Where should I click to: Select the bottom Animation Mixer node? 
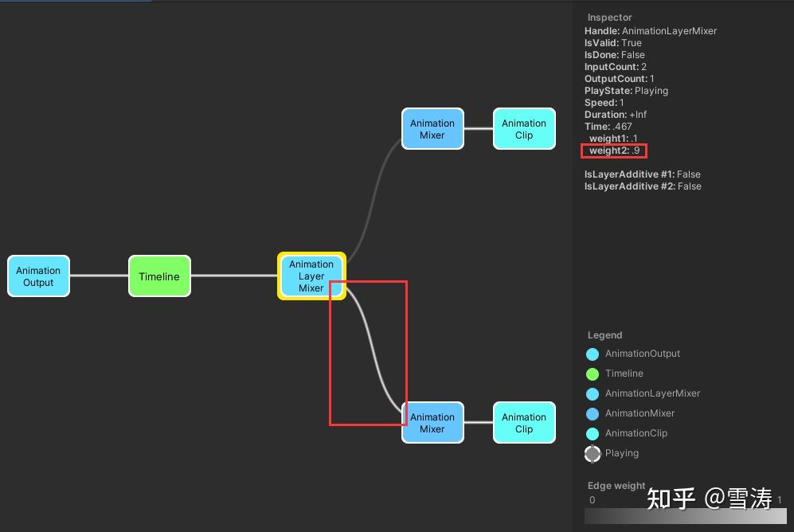432,422
